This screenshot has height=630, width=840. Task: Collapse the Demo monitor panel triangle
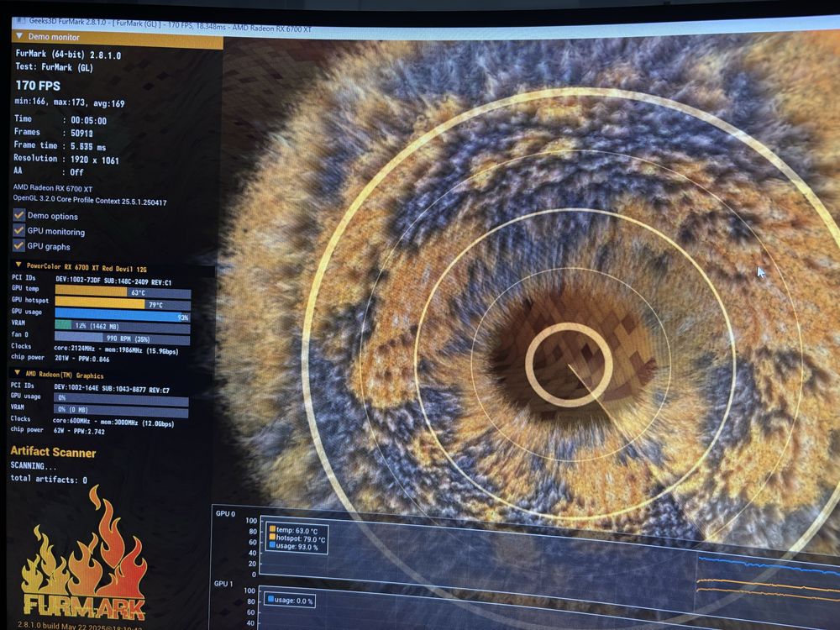[x=19, y=36]
